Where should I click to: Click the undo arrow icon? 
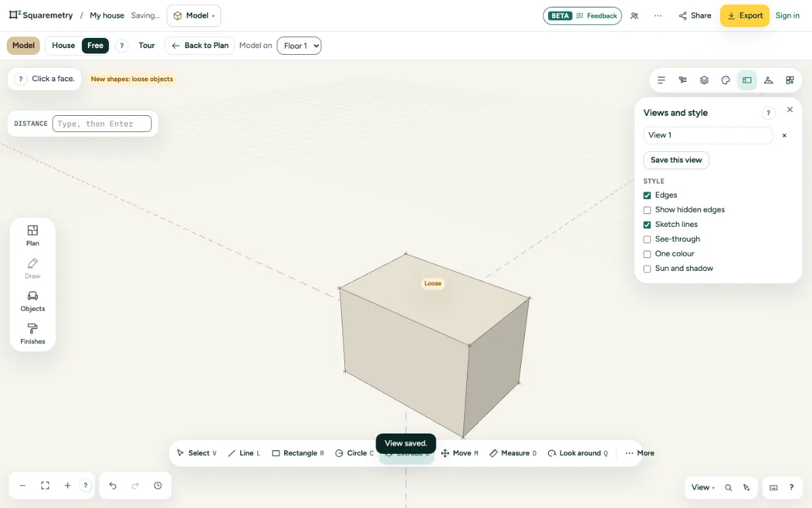point(113,486)
